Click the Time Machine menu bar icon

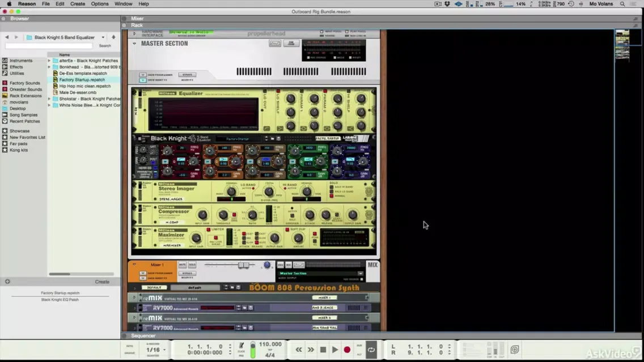tap(571, 4)
